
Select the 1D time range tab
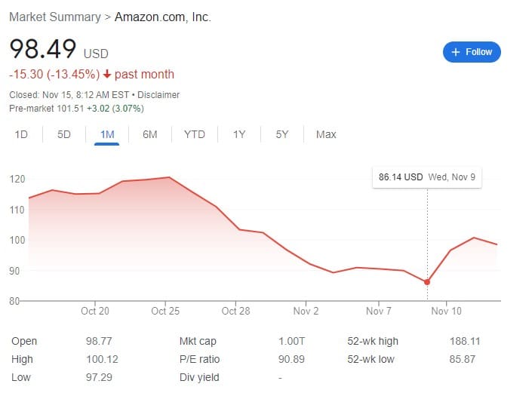[21, 134]
